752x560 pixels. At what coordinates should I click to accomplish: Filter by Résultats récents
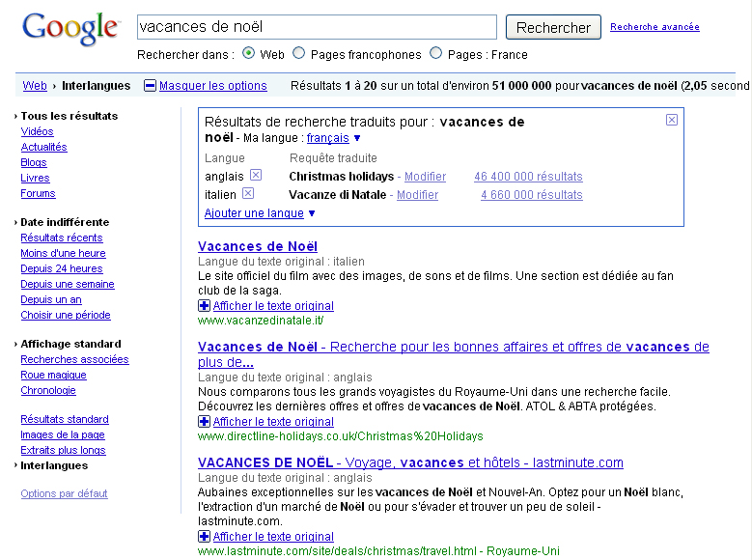[x=62, y=238]
